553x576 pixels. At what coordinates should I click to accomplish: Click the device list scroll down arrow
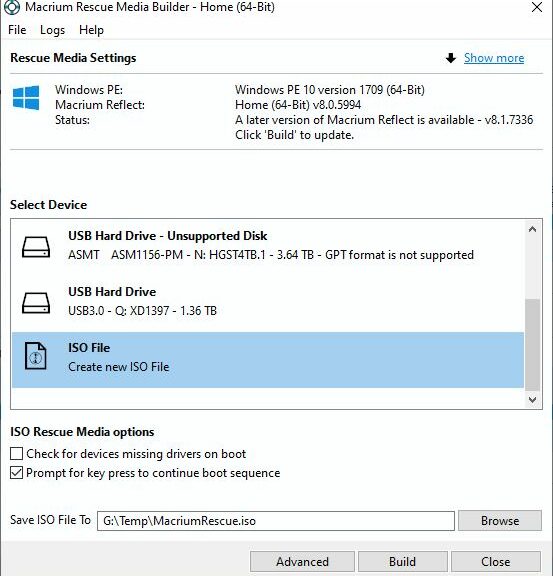pyautogui.click(x=532, y=399)
